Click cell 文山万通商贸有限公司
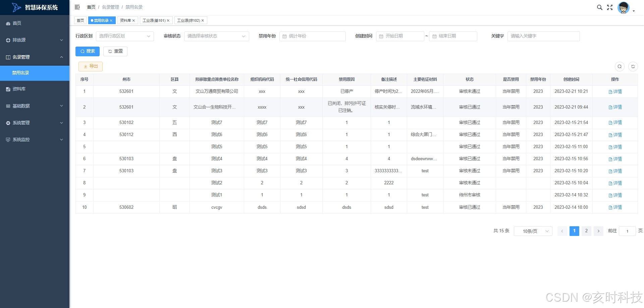 click(217, 91)
